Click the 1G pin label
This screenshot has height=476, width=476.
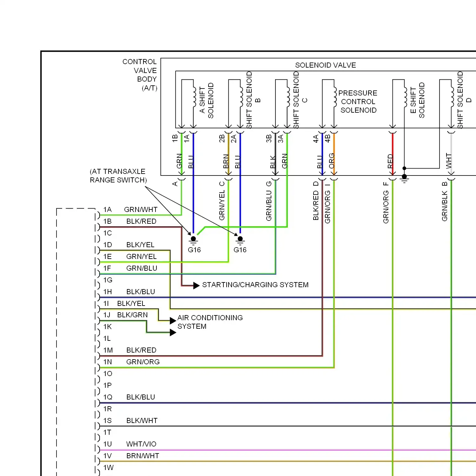coord(108,280)
